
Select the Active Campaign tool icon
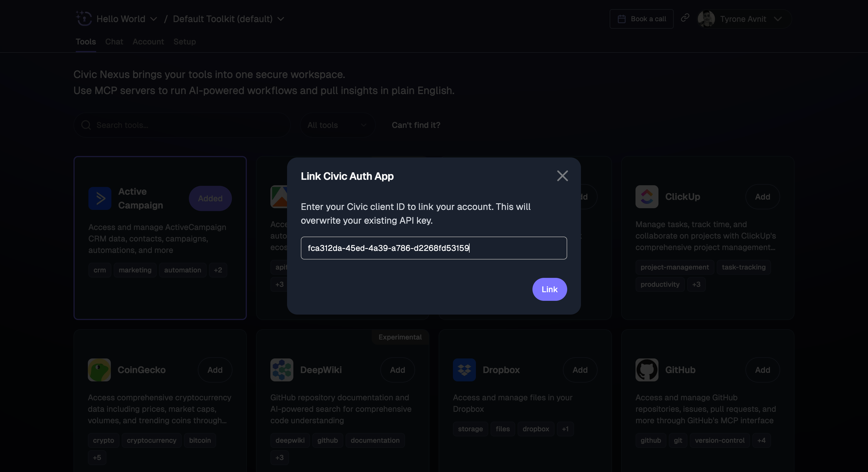point(100,198)
